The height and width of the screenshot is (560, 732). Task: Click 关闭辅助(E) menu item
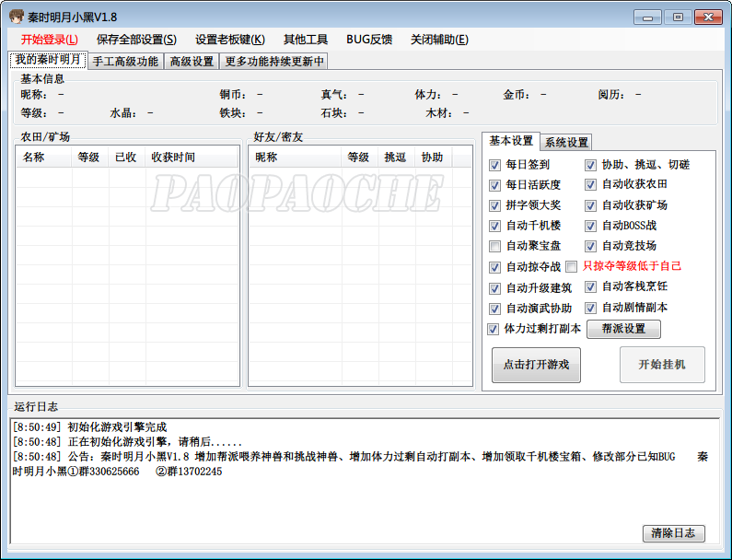439,40
